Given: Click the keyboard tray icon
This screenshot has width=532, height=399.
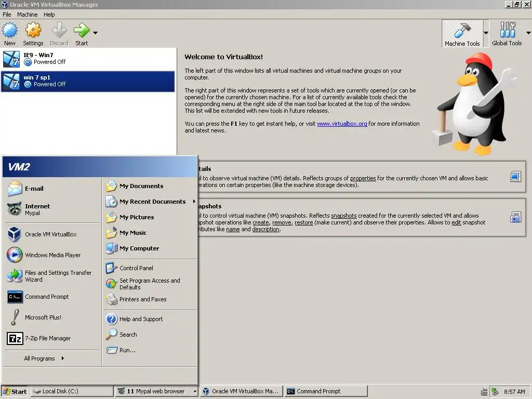Looking at the screenshot, I should (485, 392).
